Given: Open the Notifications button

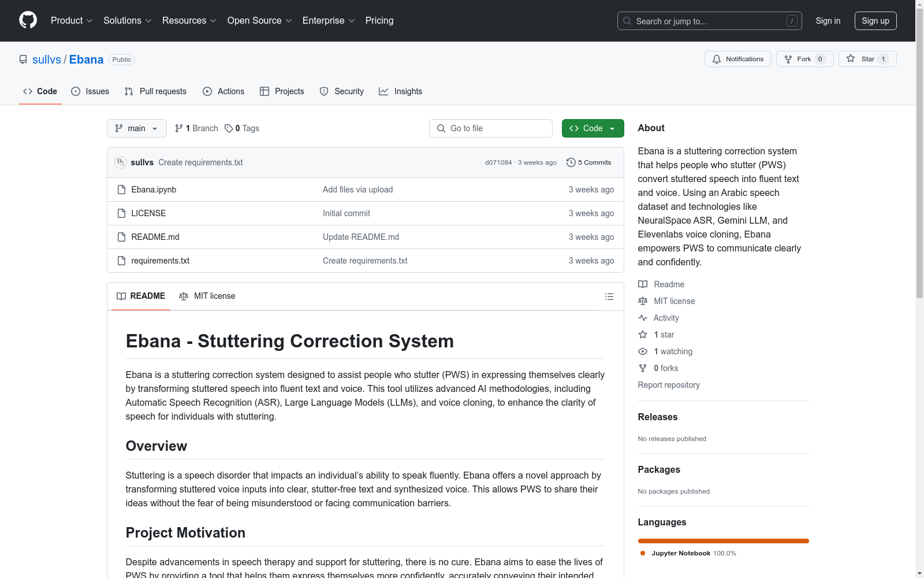Looking at the screenshot, I should pos(738,59).
